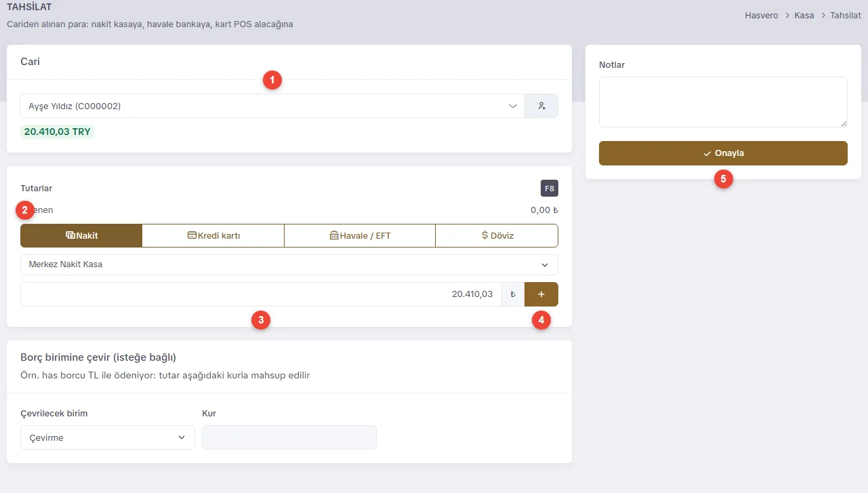The width and height of the screenshot is (868, 493).
Task: Click the 20.410,03 TRY balance badge
Action: [x=58, y=132]
